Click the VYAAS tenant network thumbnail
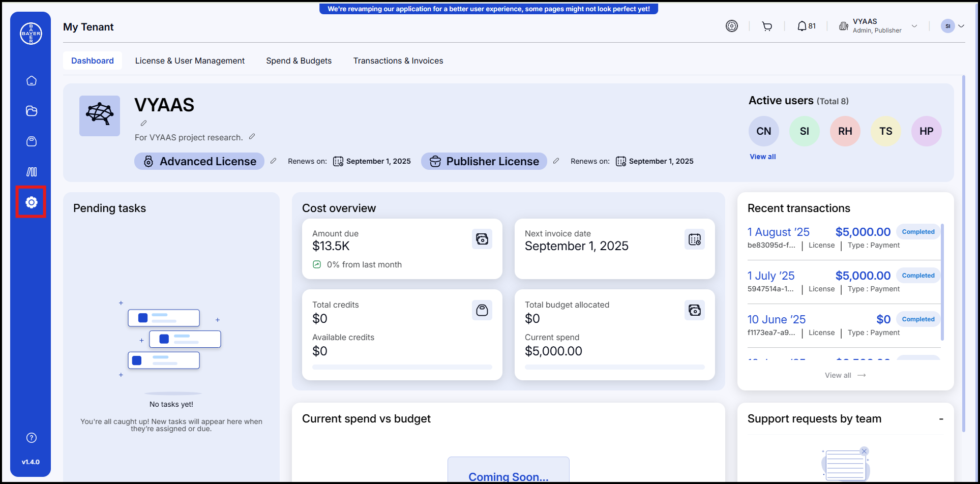This screenshot has height=484, width=980. point(100,116)
